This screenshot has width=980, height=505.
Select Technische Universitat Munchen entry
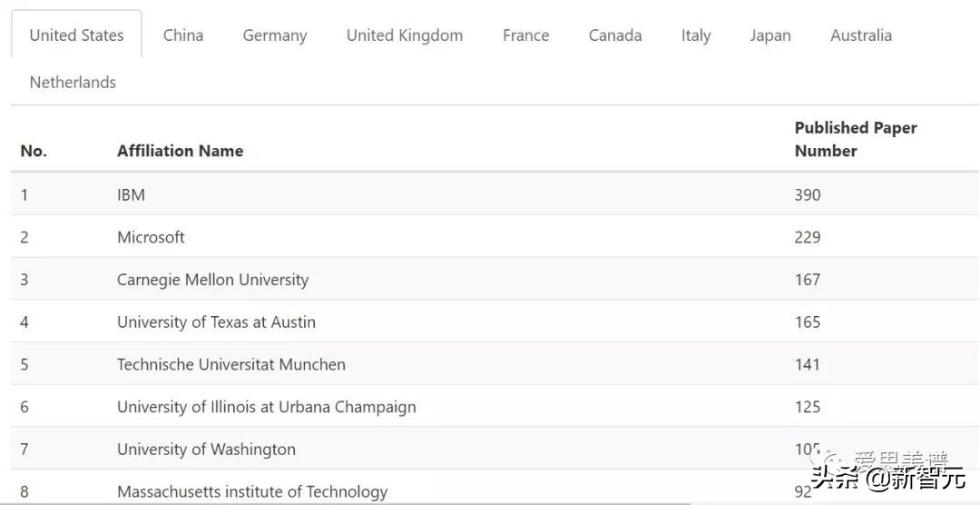coord(230,364)
